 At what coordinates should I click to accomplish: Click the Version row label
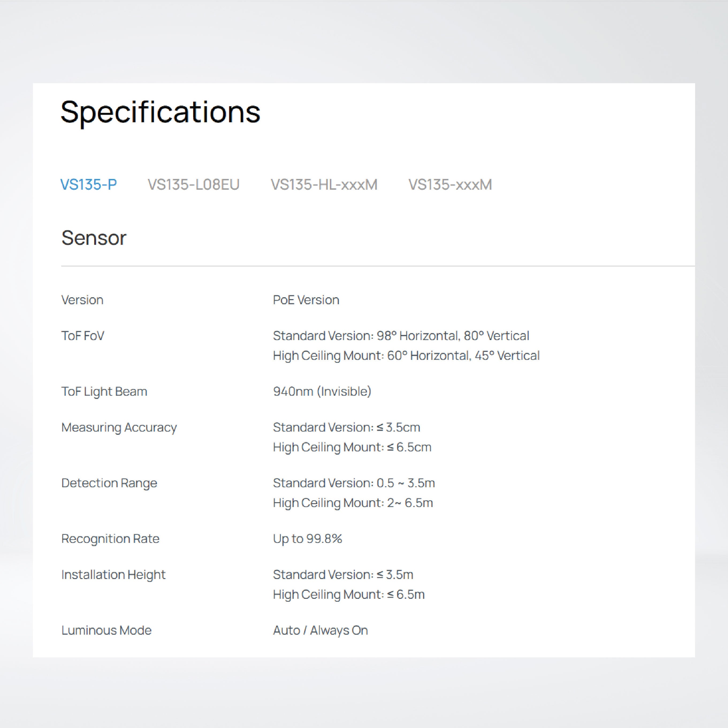point(82,300)
